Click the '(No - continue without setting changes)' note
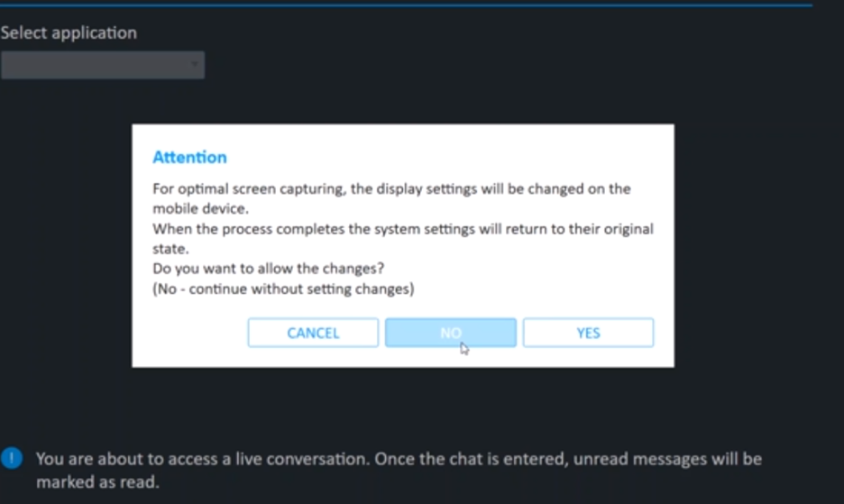The width and height of the screenshot is (844, 504). pos(283,289)
